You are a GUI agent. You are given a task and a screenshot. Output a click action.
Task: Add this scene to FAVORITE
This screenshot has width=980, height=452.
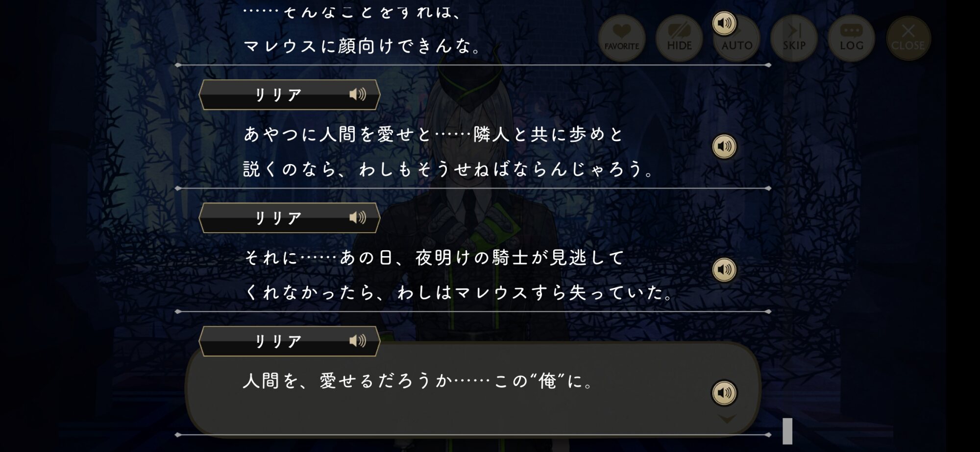pyautogui.click(x=621, y=38)
